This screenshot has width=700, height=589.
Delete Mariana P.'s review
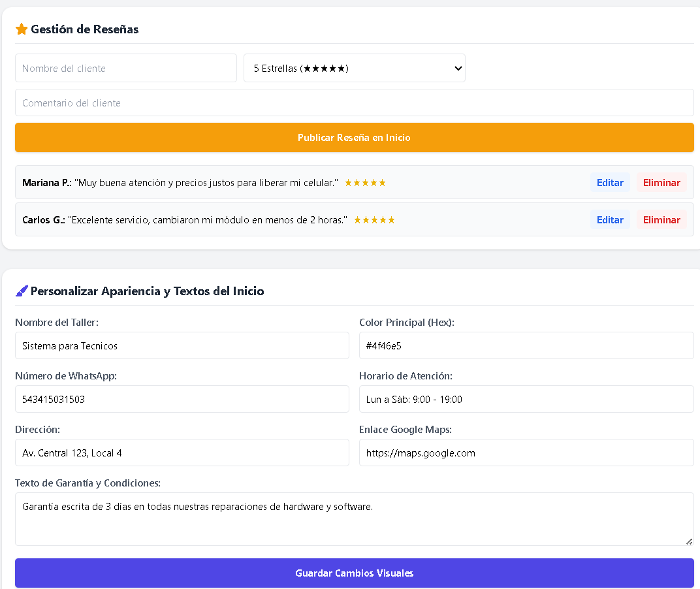coord(661,183)
